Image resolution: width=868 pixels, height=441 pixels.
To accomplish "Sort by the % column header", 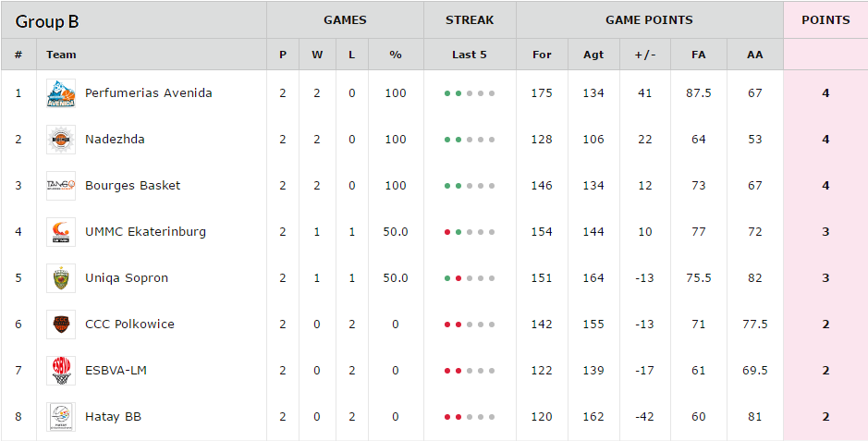I will point(396,55).
